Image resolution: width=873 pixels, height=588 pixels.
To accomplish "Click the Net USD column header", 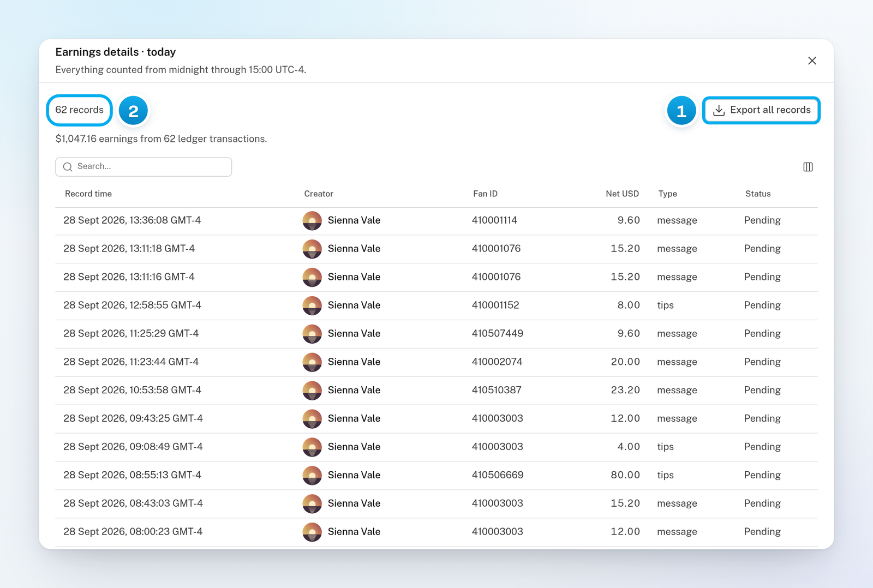I will 622,194.
